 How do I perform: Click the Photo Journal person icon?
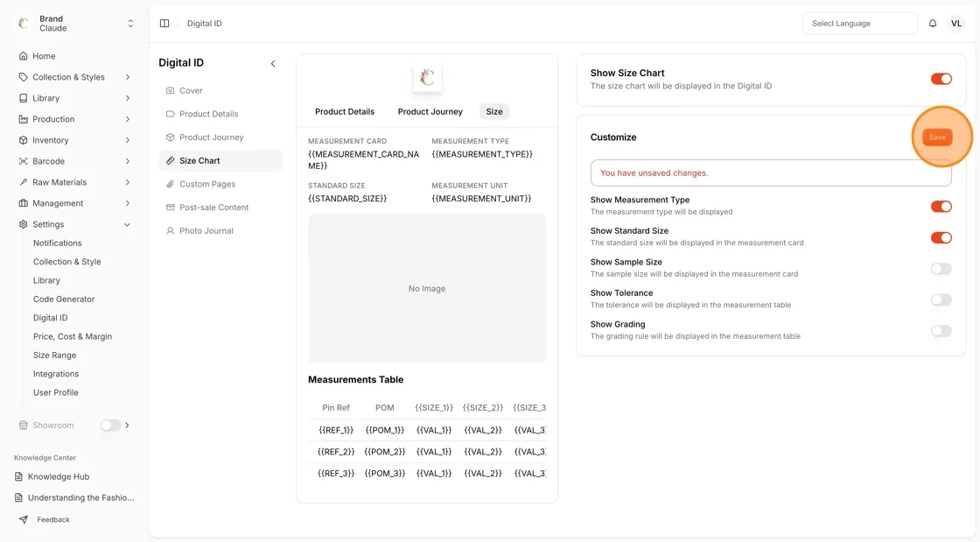170,230
